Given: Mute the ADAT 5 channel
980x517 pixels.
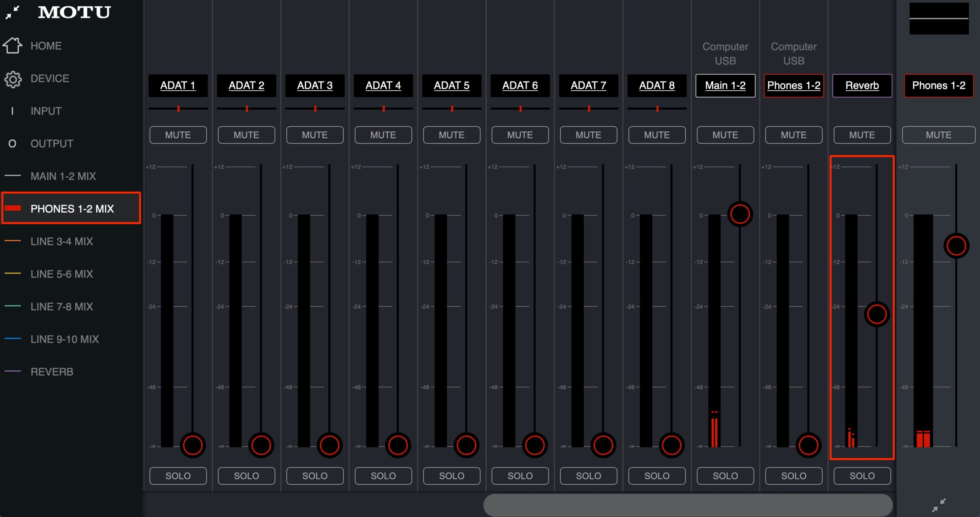Looking at the screenshot, I should tap(452, 135).
